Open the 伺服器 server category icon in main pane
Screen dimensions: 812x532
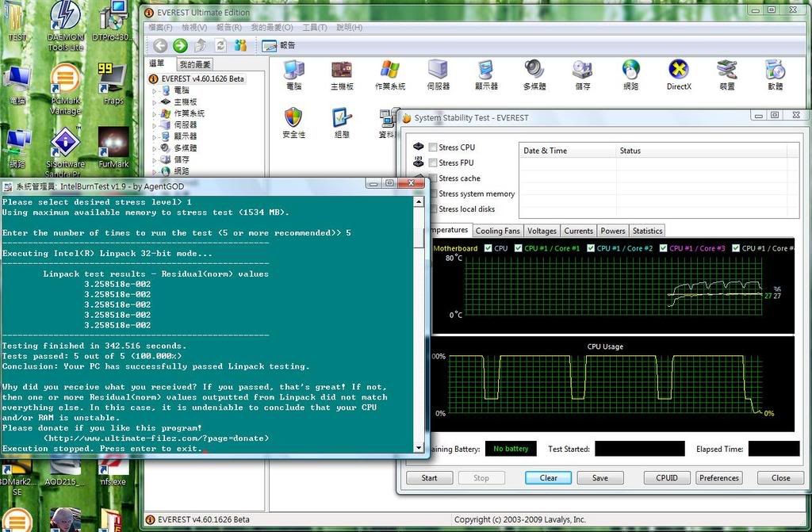pyautogui.click(x=438, y=75)
